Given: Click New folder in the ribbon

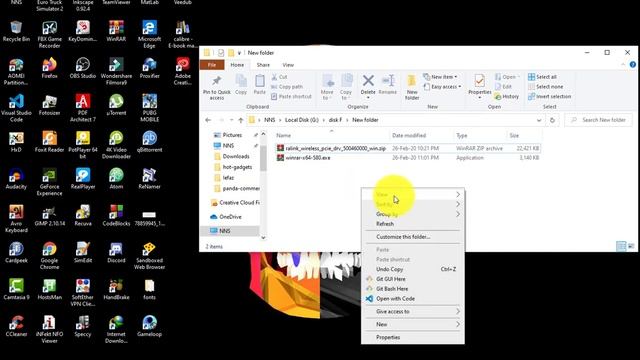Looking at the screenshot, I should tap(412, 87).
